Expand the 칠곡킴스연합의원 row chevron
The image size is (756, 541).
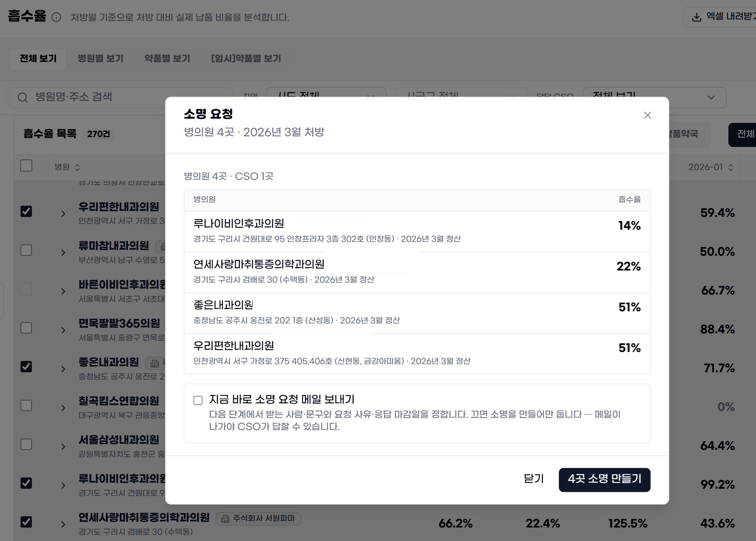[63, 408]
